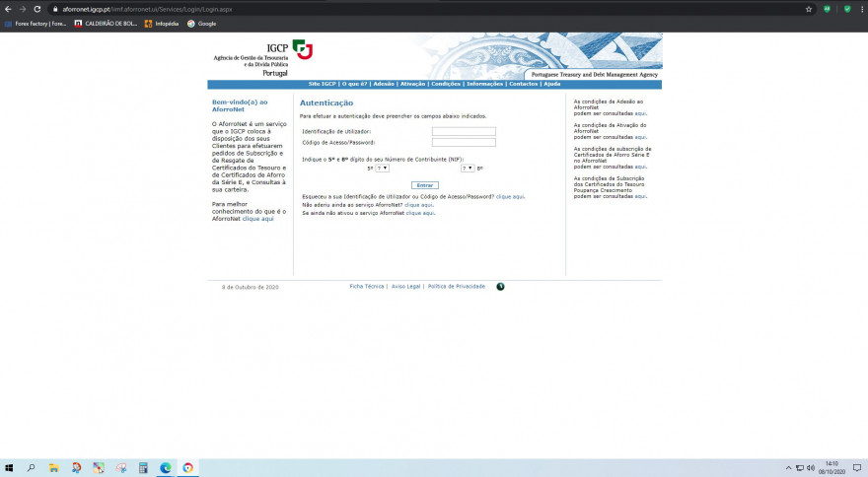
Task: Open 'aqui' for Ativação do AforroNet conditions
Action: pos(640,137)
